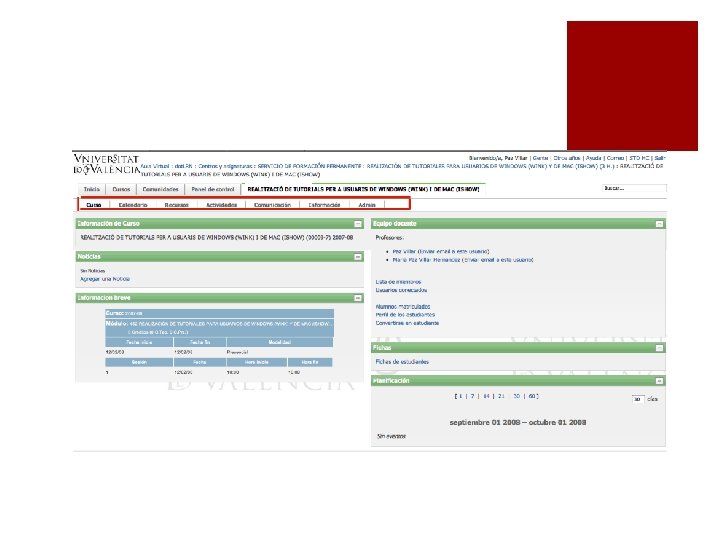This screenshot has height=540, width=720.
Task: Collapse the Información de Curso panel
Action: [358, 224]
